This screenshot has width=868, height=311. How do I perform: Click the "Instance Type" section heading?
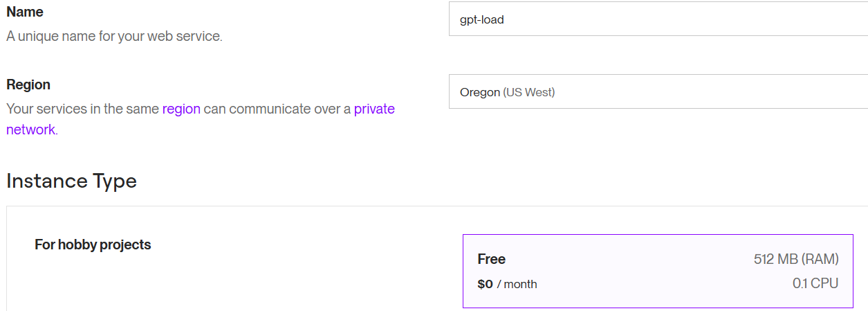[71, 181]
